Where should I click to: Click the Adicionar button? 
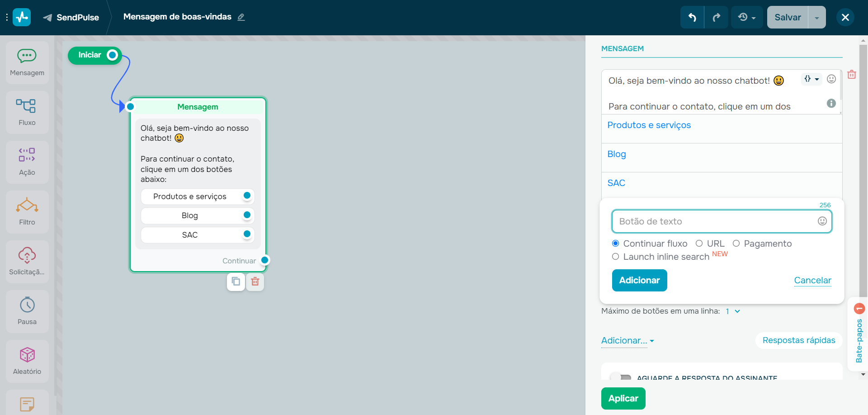tap(639, 280)
